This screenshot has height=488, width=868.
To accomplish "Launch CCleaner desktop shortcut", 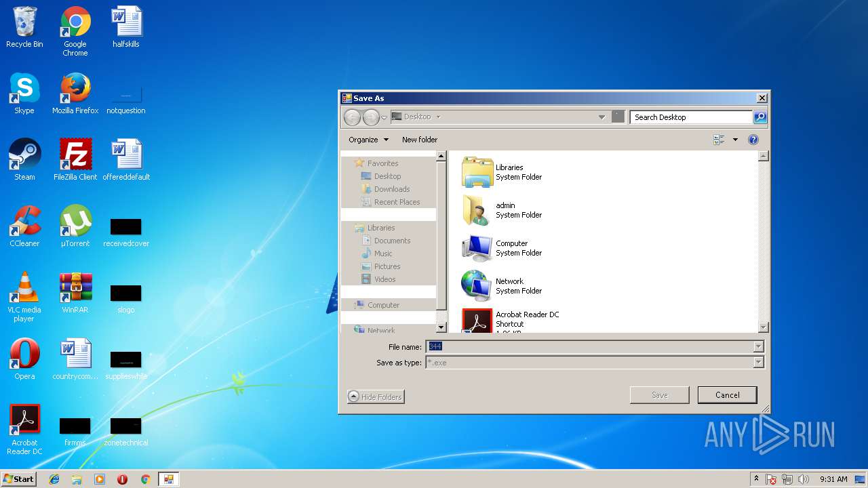I will pyautogui.click(x=24, y=227).
